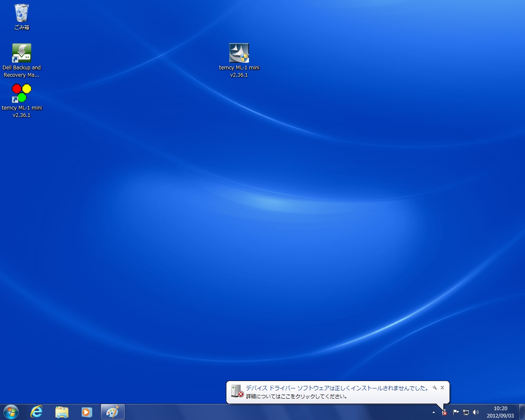525x420 pixels.
Task: Select the Recycle Bin desktop icon
Action: coord(22,17)
